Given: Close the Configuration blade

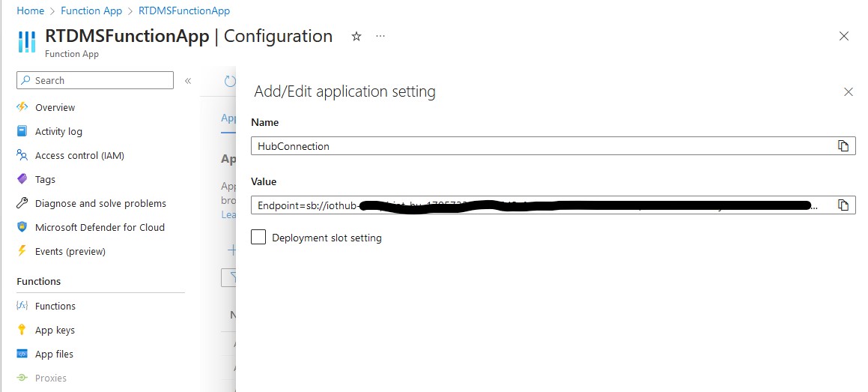Looking at the screenshot, I should pyautogui.click(x=843, y=36).
